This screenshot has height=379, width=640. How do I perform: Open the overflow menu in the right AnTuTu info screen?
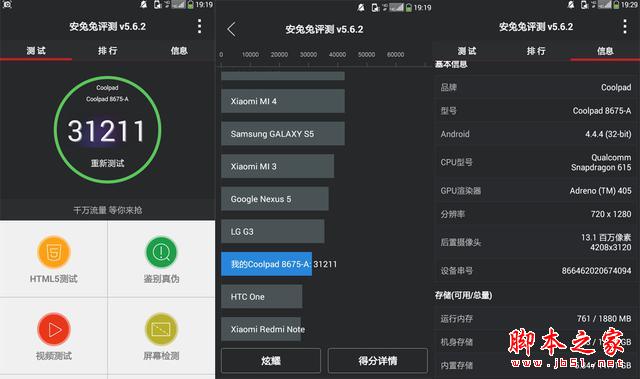[624, 27]
